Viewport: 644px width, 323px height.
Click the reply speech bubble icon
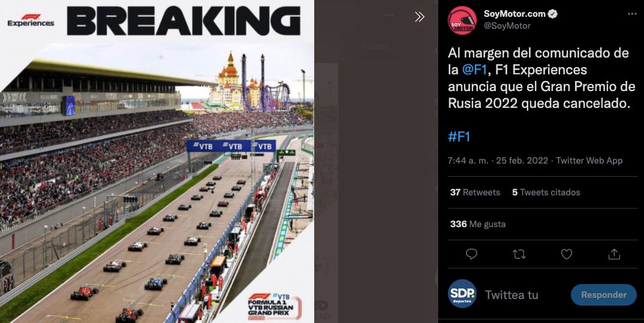(471, 254)
